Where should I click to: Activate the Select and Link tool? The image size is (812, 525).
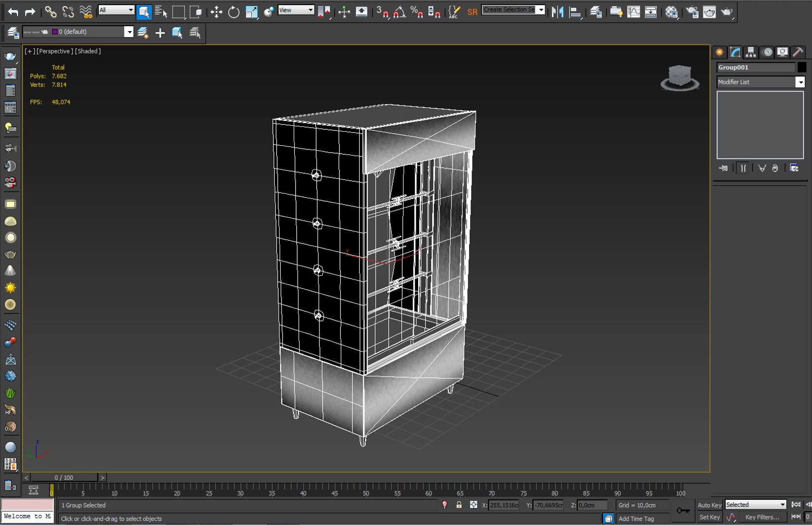(x=51, y=12)
